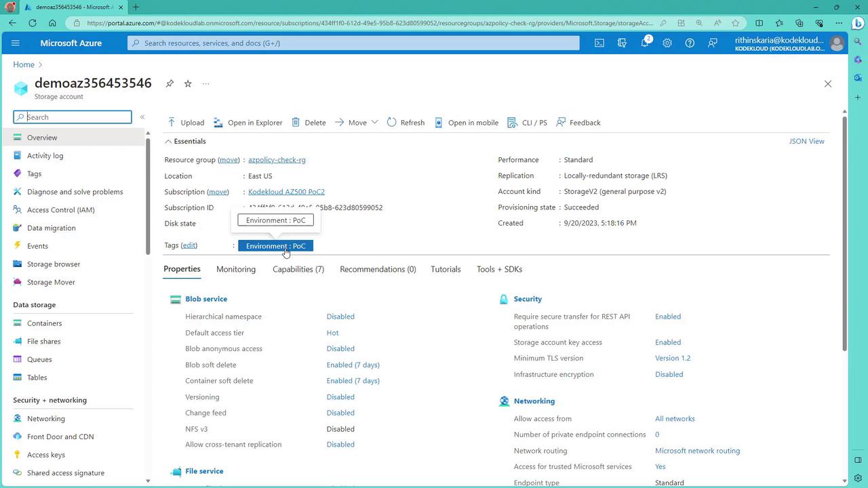Open the Tutorials tab

446,270
